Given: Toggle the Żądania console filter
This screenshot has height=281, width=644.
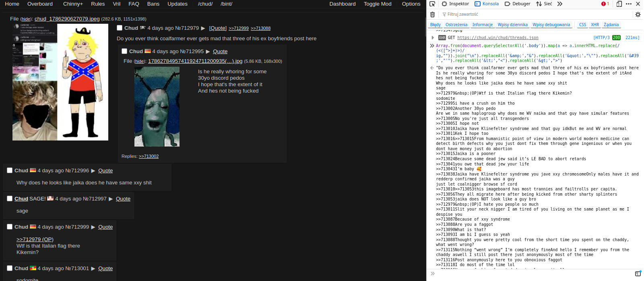Looking at the screenshot, I should [611, 25].
